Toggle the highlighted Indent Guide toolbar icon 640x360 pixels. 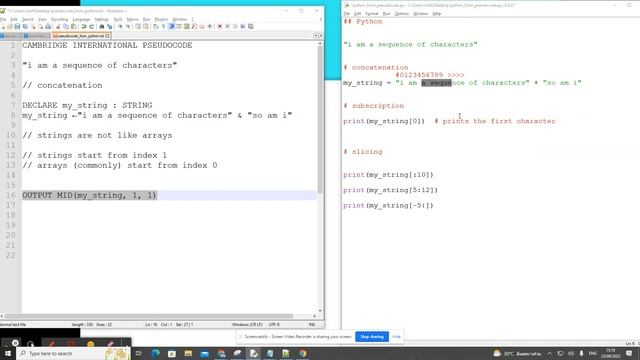(x=171, y=27)
